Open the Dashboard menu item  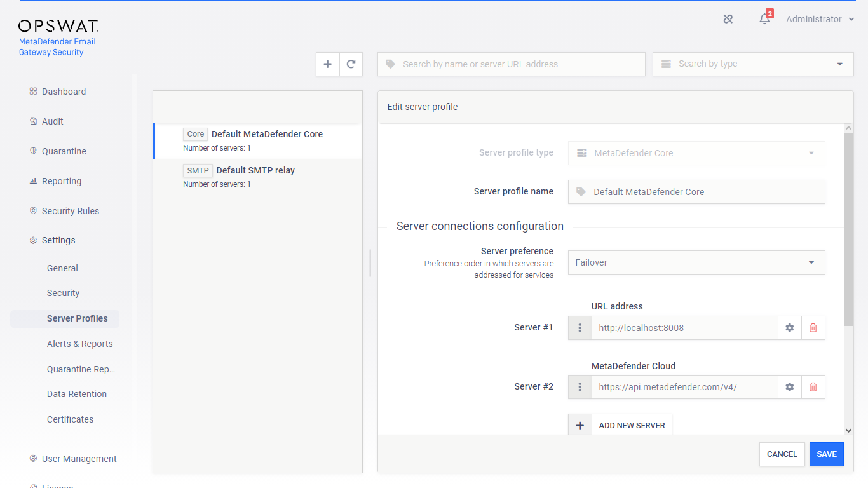pyautogui.click(x=64, y=91)
